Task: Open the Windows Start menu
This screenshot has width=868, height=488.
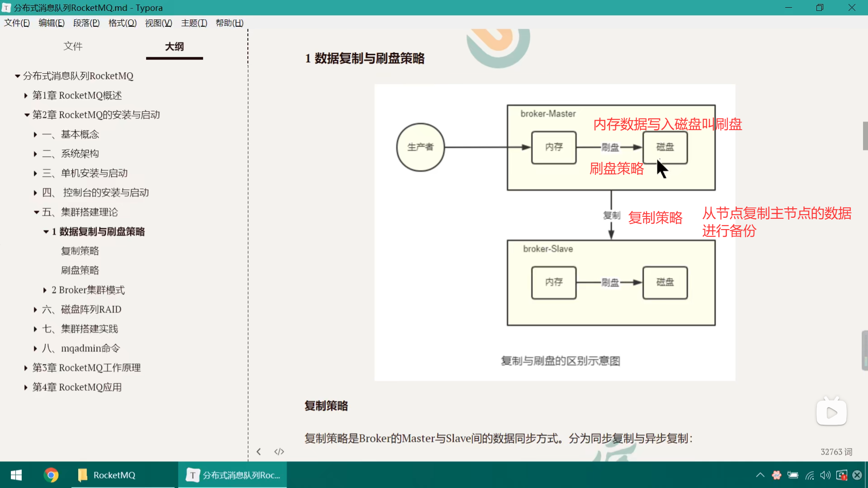Action: pyautogui.click(x=16, y=475)
